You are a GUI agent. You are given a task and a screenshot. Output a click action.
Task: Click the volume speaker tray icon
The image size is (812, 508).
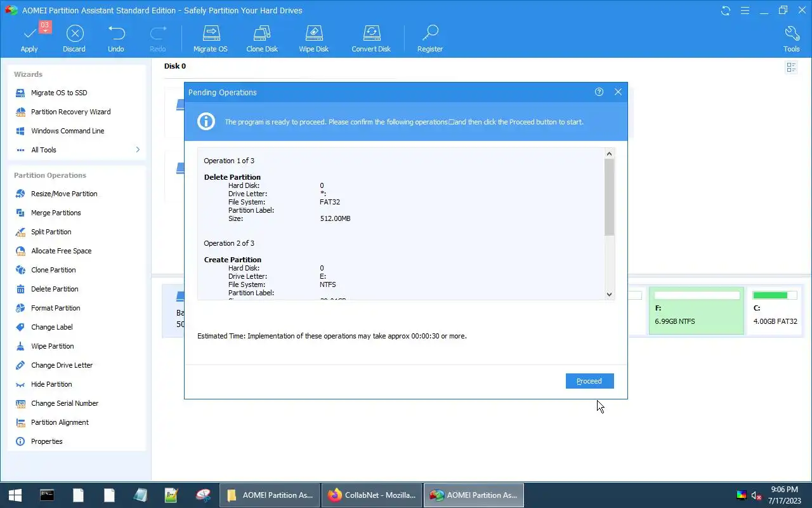tap(756, 495)
